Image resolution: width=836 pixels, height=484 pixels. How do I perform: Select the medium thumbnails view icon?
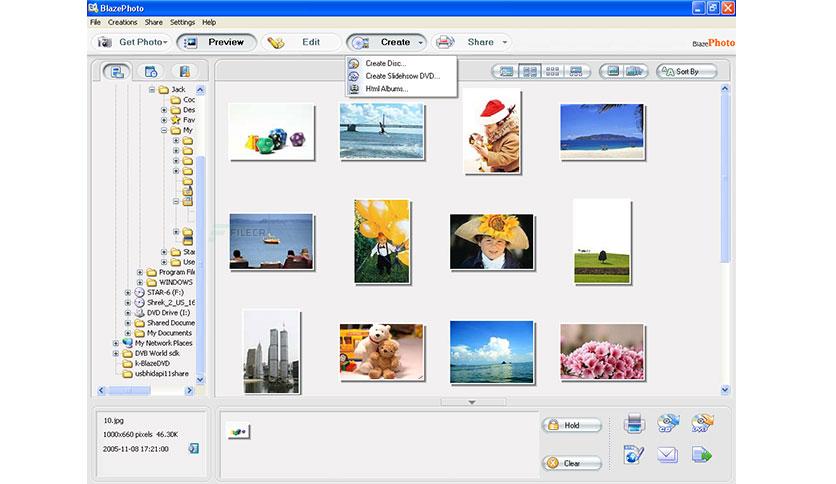pyautogui.click(x=529, y=71)
